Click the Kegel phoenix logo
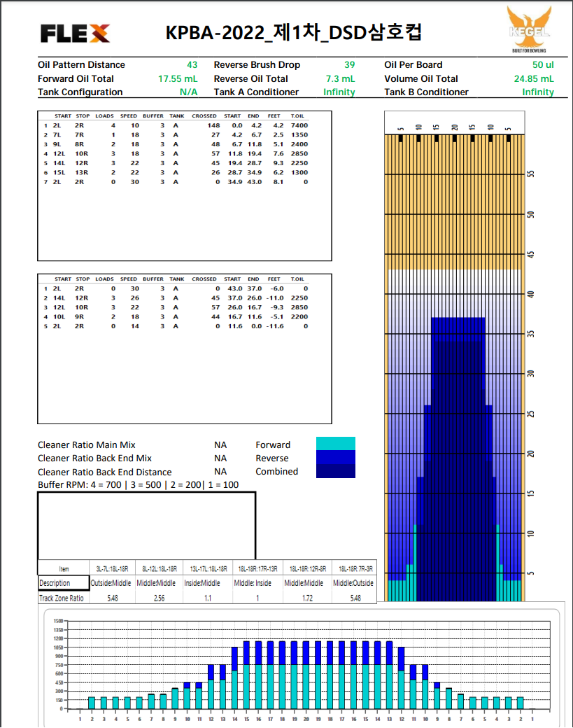573x728 pixels. pos(529,29)
